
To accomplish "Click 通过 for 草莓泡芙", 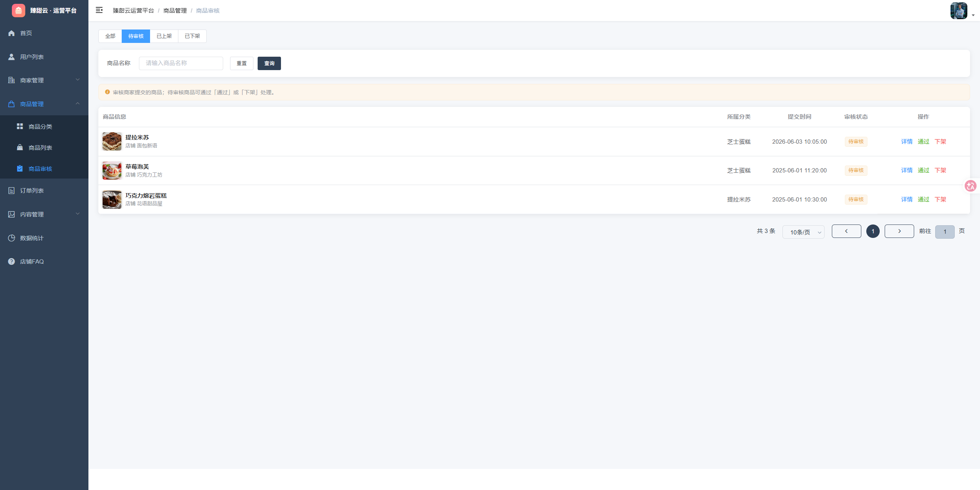I will pos(923,170).
